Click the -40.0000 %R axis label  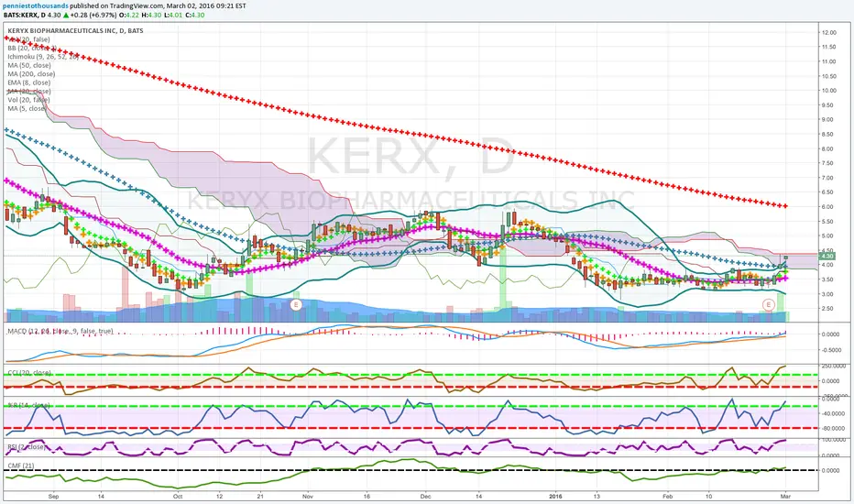[x=833, y=413]
